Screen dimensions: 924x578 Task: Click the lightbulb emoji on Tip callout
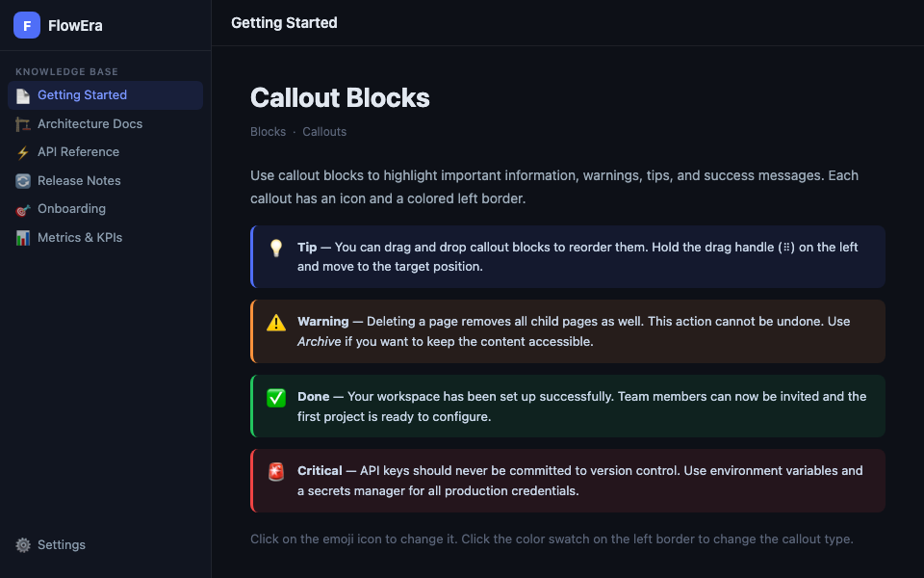(276, 248)
